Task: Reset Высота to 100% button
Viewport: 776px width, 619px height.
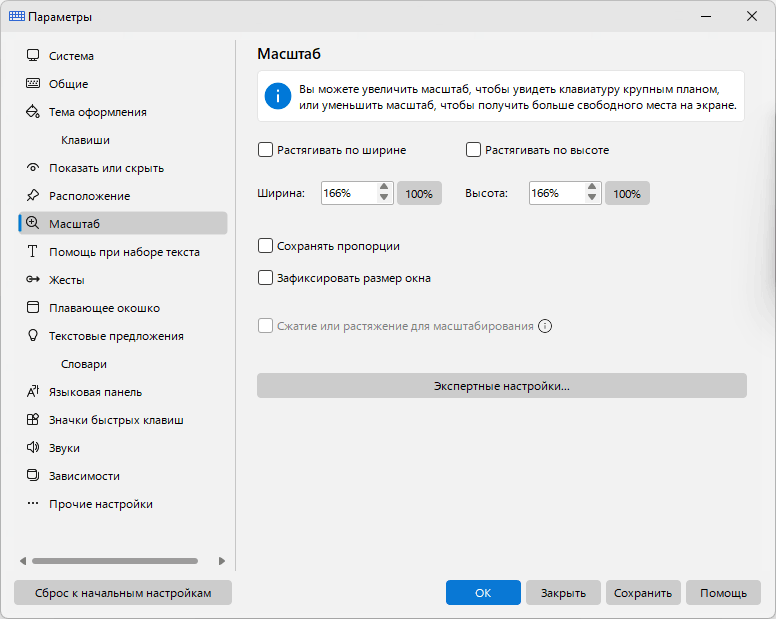Action: (627, 193)
